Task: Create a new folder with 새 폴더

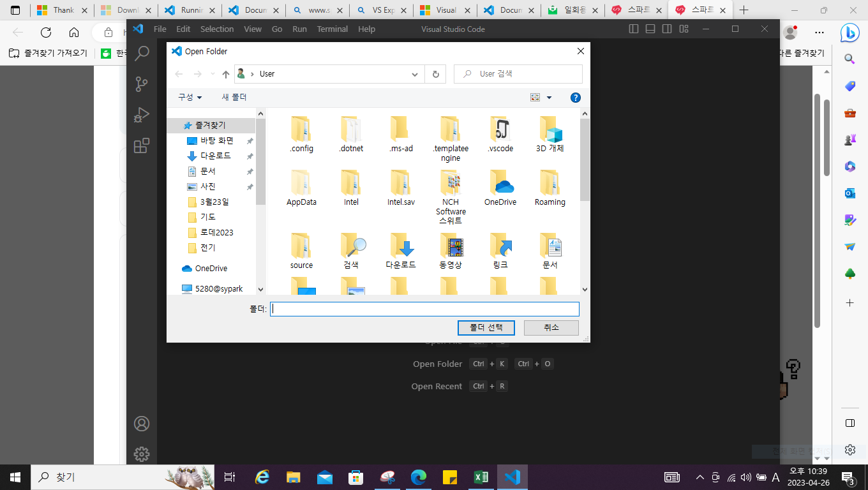Action: (x=234, y=98)
